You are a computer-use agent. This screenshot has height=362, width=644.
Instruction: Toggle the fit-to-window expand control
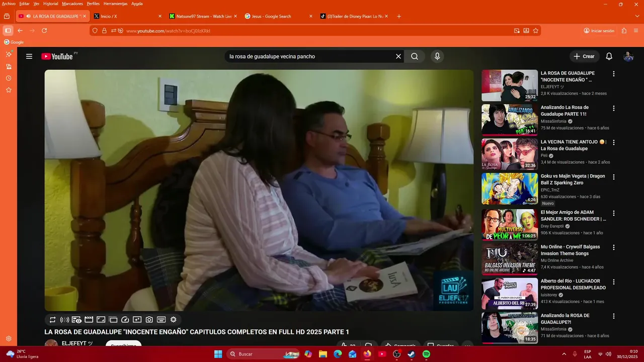pyautogui.click(x=101, y=319)
